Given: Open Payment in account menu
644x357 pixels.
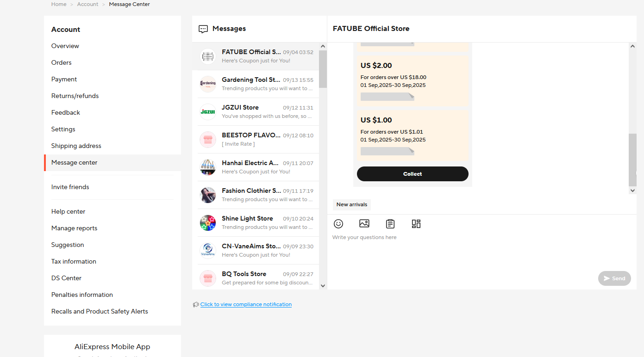Looking at the screenshot, I should (64, 79).
